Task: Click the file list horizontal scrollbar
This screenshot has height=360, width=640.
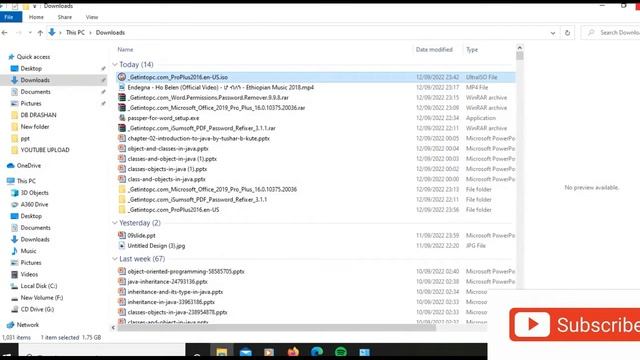Action: (x=276, y=328)
